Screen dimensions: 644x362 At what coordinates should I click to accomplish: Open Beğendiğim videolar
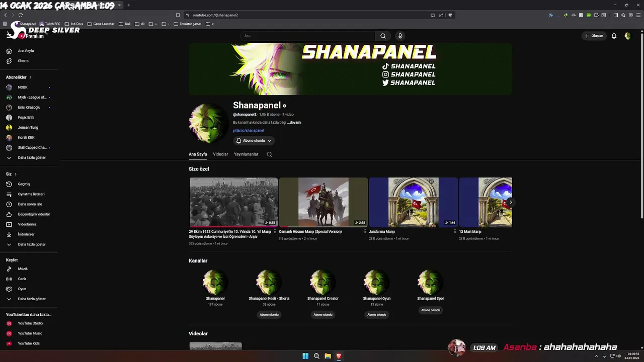tap(34, 214)
